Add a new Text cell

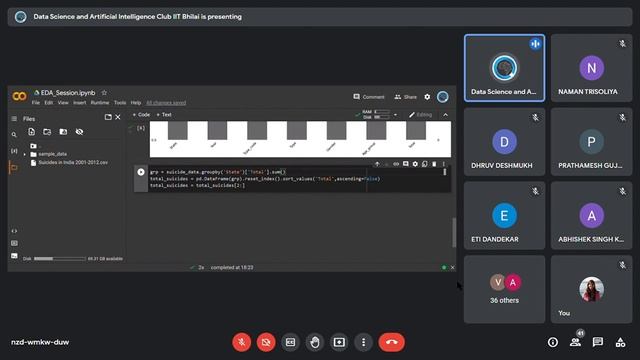164,115
